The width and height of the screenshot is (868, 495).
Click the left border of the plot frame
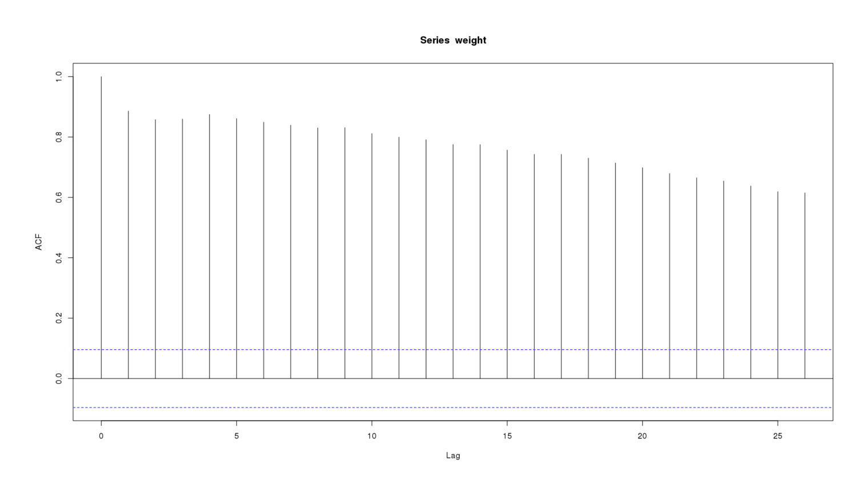(72, 228)
